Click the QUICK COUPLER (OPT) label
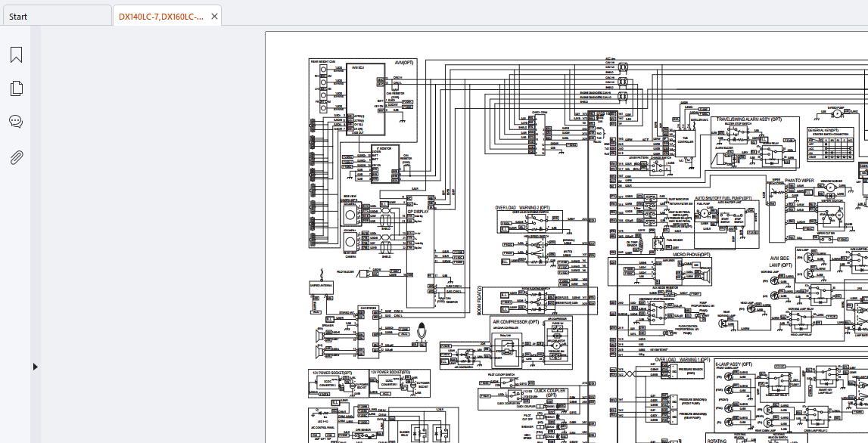 click(x=550, y=392)
